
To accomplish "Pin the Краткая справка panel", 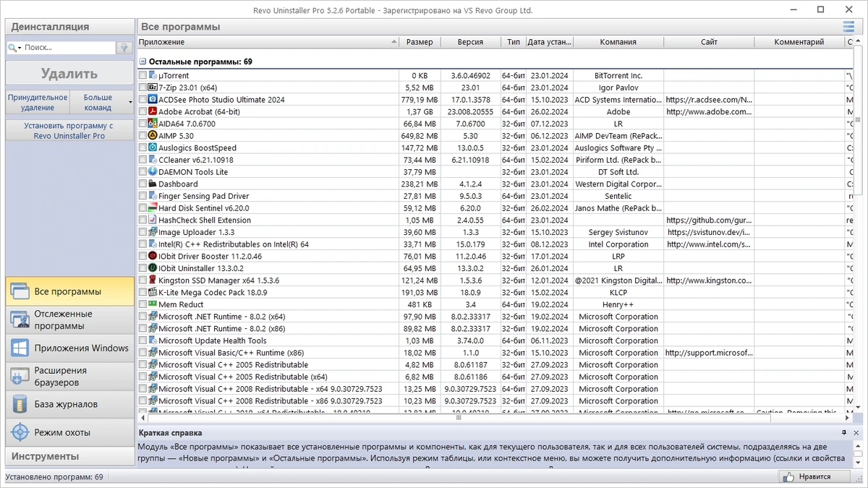I will [x=843, y=432].
